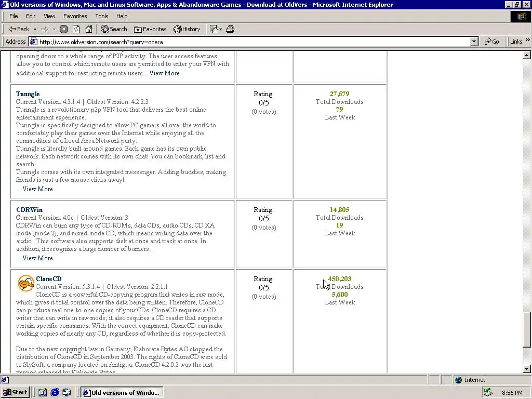Click the Go button next to address bar
The height and width of the screenshot is (399, 532).
coord(492,42)
